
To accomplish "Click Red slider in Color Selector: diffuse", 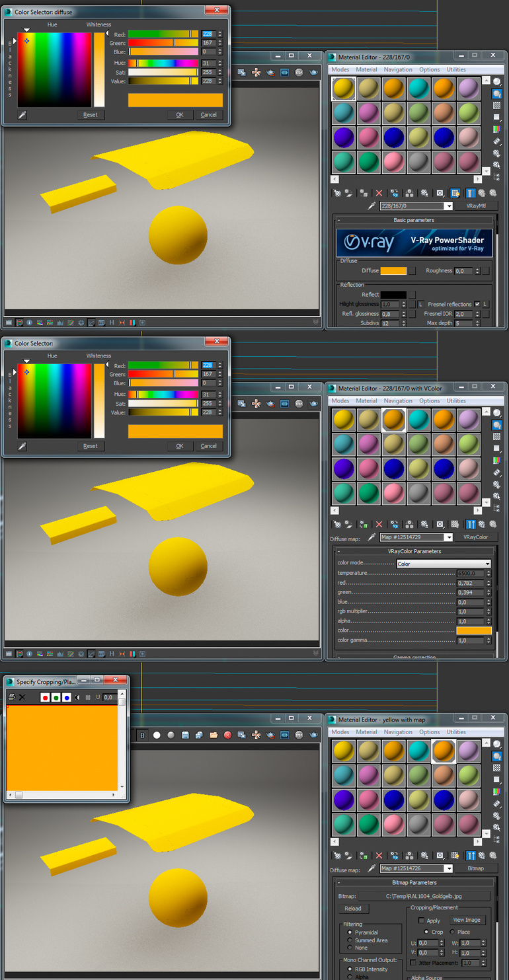I will point(163,34).
